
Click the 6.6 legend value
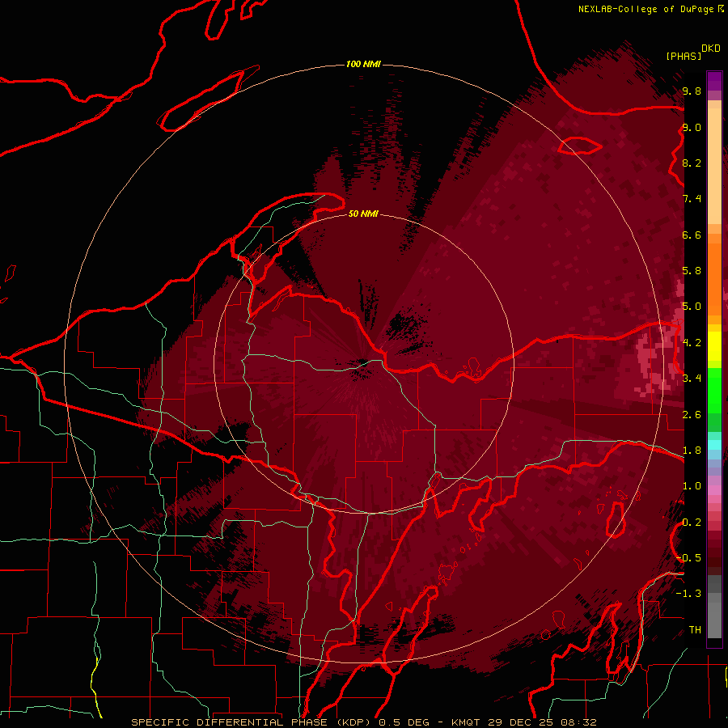coord(692,235)
